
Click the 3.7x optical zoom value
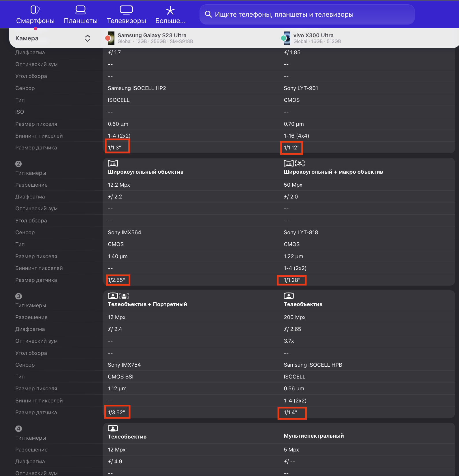click(289, 341)
